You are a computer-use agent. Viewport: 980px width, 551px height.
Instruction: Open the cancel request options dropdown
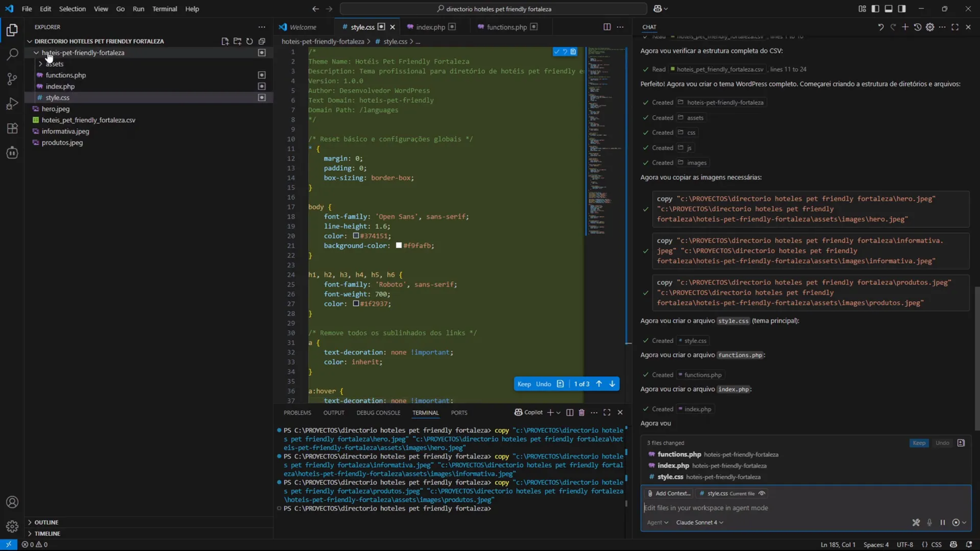point(965,522)
